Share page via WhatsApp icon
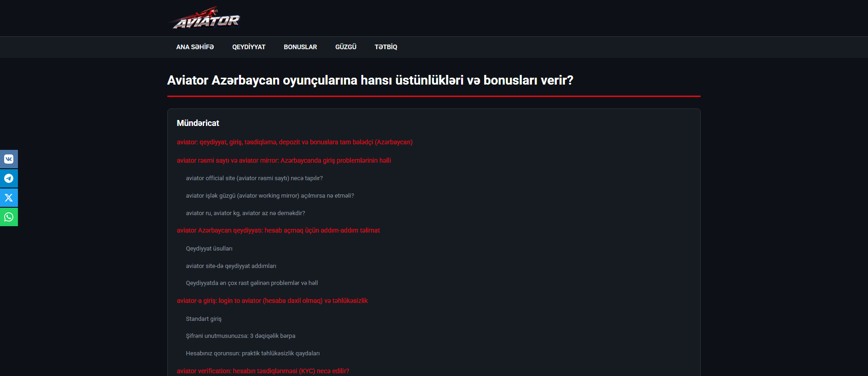Screen dimensions: 868x376 click(9, 217)
